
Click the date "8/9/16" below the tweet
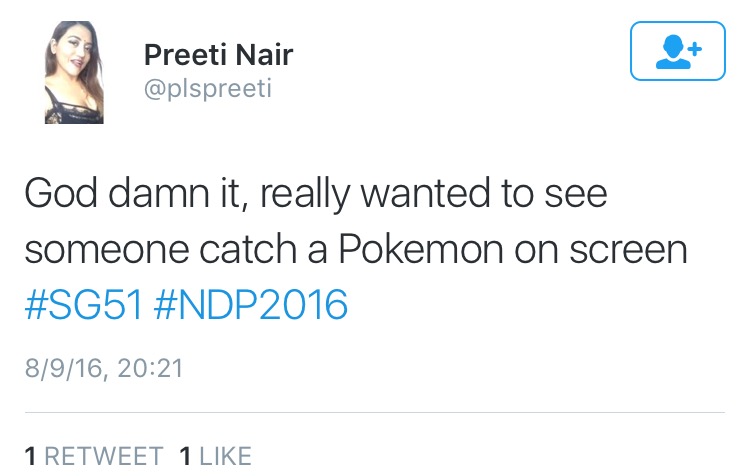point(63,368)
